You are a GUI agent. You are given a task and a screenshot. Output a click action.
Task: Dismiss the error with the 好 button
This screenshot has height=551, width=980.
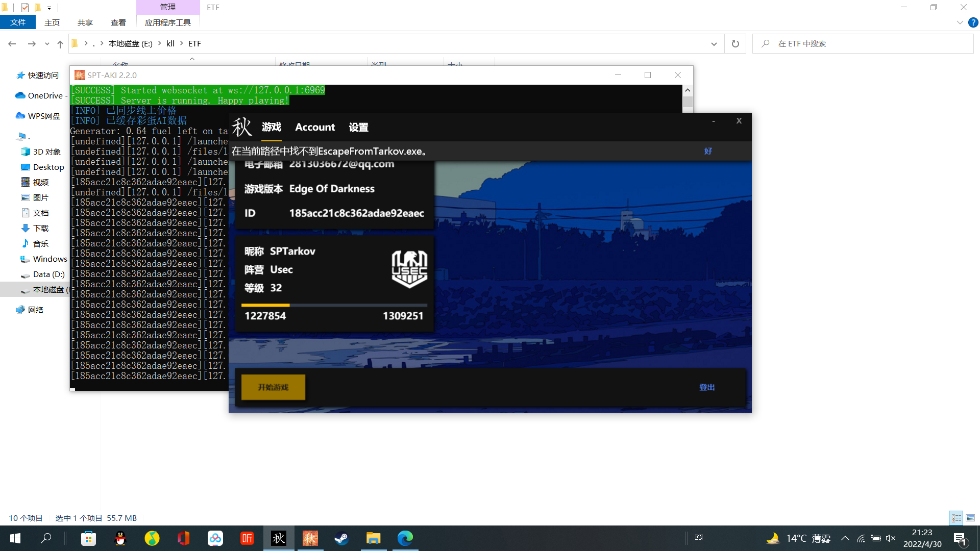point(708,151)
